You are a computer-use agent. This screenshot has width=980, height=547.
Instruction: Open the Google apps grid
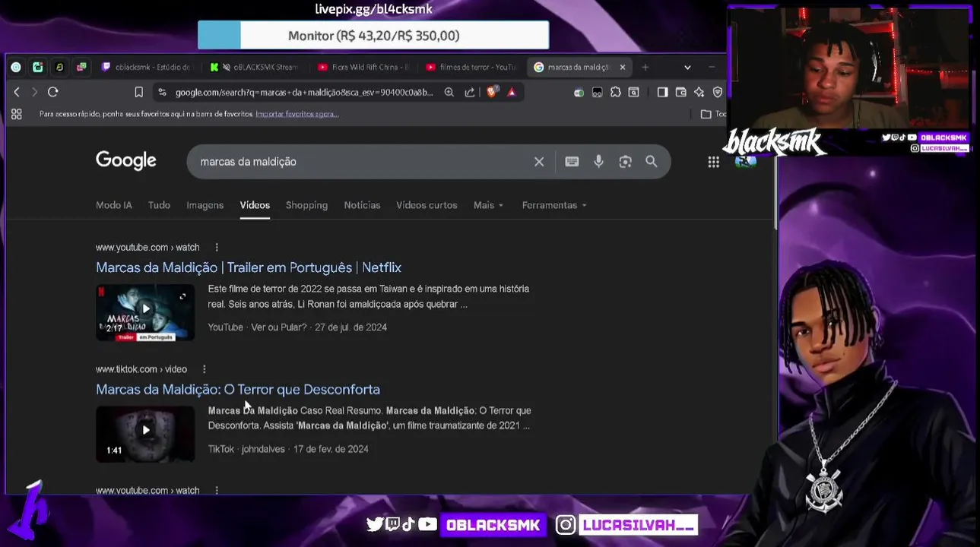tap(713, 162)
